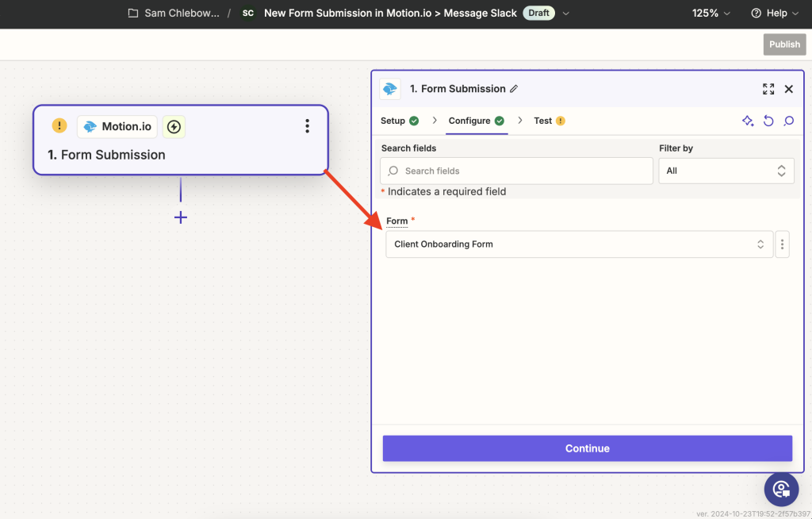Click the Zap title in header
812x519 pixels.
coord(390,13)
